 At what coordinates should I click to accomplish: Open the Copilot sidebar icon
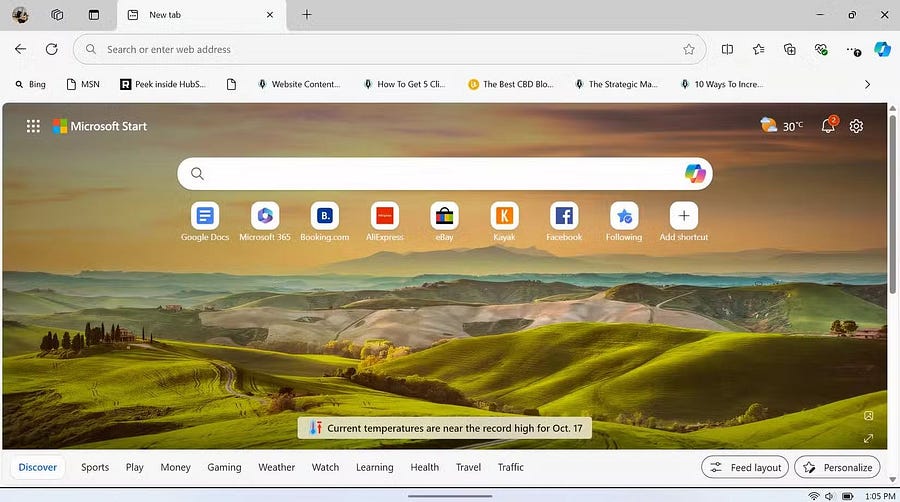coord(882,49)
